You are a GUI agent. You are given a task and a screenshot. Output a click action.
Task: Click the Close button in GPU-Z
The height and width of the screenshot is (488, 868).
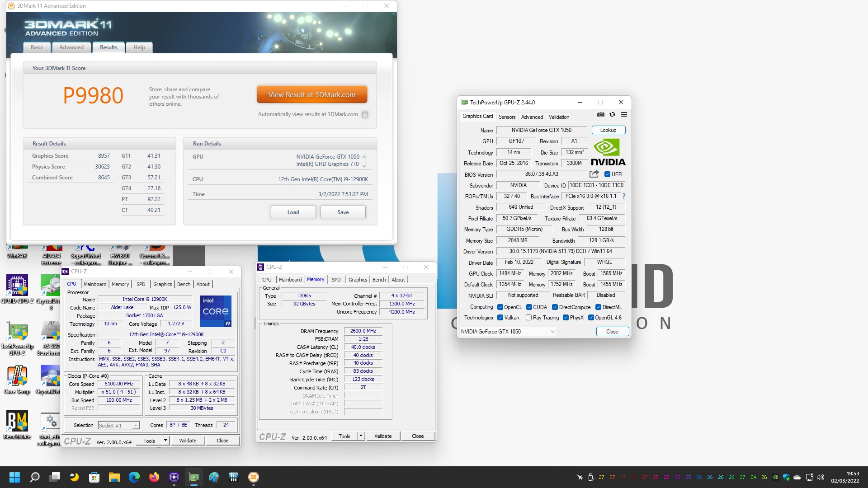[612, 332]
